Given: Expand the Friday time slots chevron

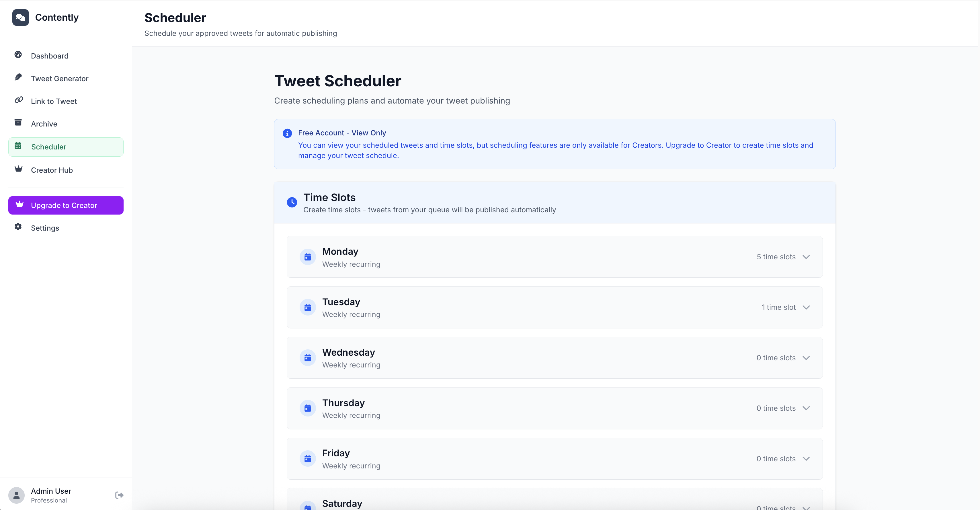Looking at the screenshot, I should point(806,459).
